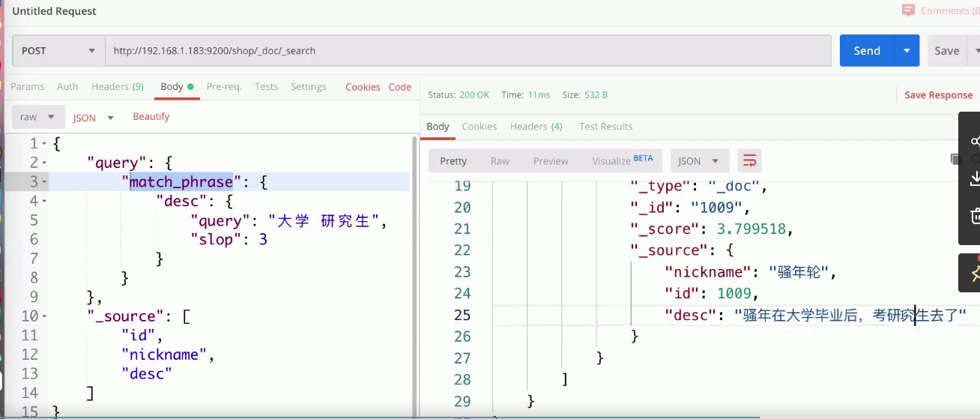This screenshot has height=419, width=980.
Task: Open the Save button dropdown arrow
Action: (976, 50)
